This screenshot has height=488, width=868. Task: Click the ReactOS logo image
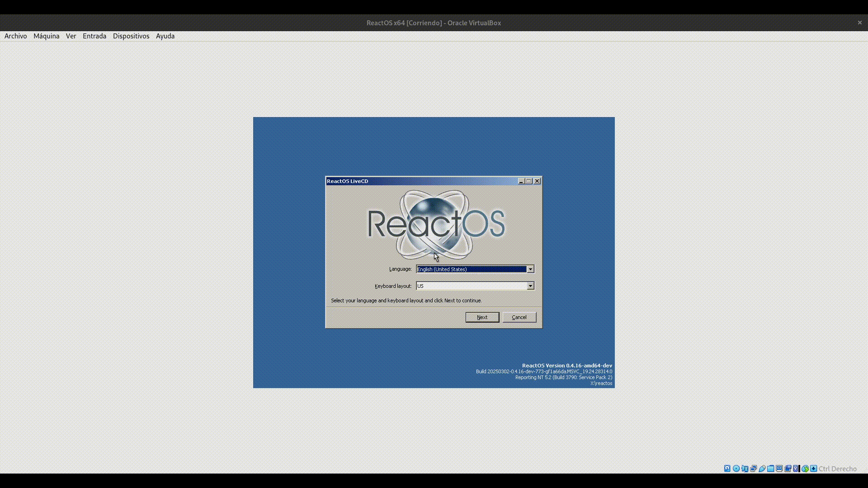pyautogui.click(x=436, y=224)
